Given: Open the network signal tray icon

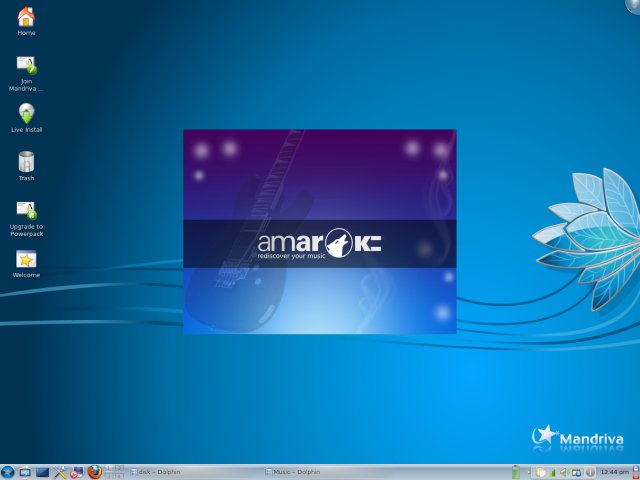Looking at the screenshot, I should pyautogui.click(x=552, y=473).
